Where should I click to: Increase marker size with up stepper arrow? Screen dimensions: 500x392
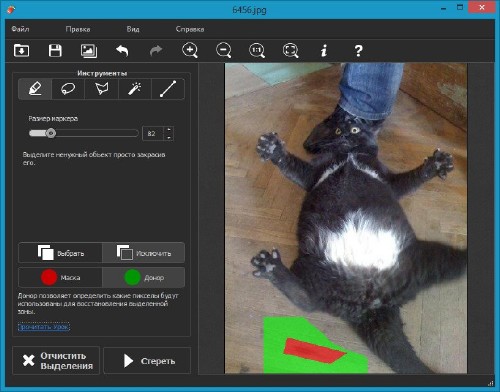click(169, 130)
